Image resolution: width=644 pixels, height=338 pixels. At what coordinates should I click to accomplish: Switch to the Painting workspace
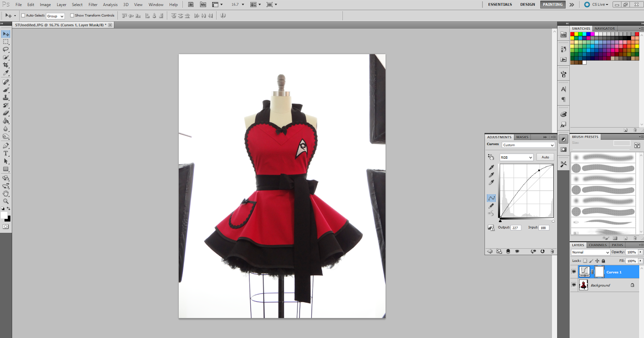553,4
